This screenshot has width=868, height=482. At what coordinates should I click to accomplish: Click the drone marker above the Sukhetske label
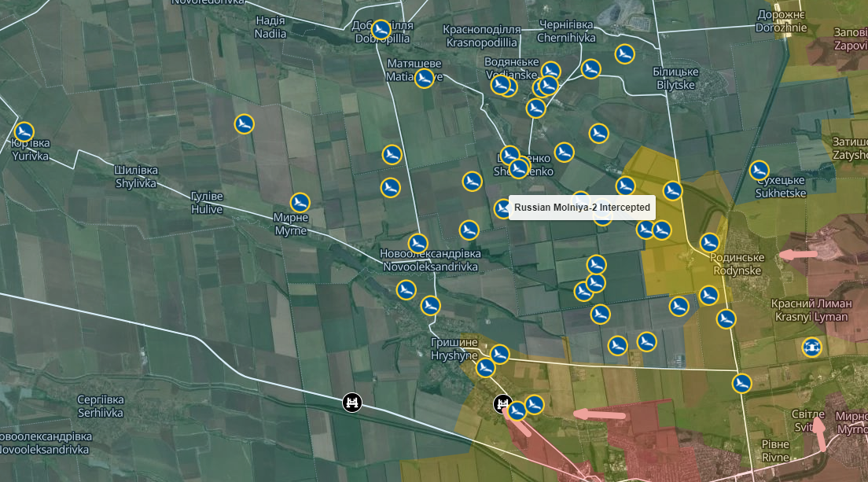click(x=759, y=171)
